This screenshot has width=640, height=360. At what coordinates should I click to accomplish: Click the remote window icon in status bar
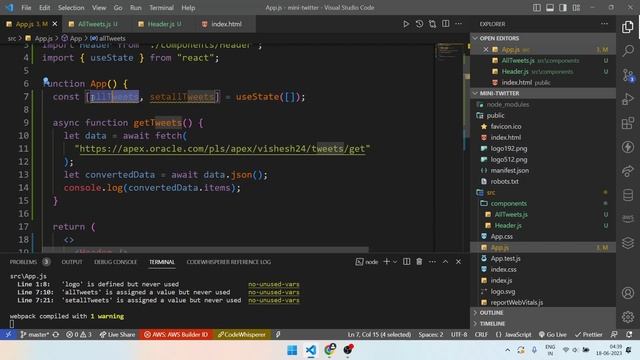click(x=8, y=334)
